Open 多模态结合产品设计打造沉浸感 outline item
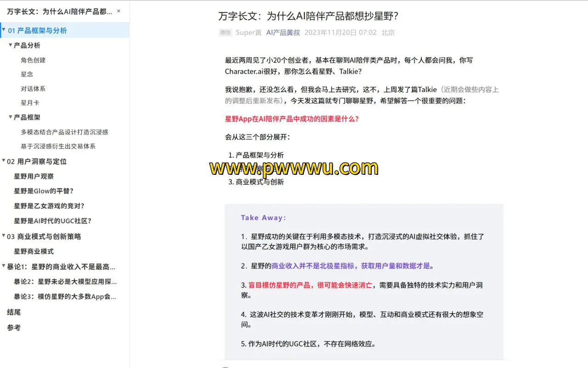This screenshot has height=368, width=588. (64, 132)
